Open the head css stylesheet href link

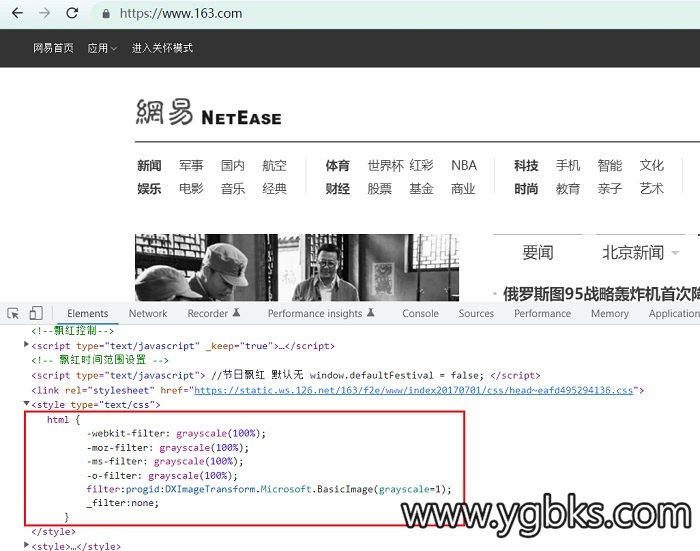(x=413, y=390)
